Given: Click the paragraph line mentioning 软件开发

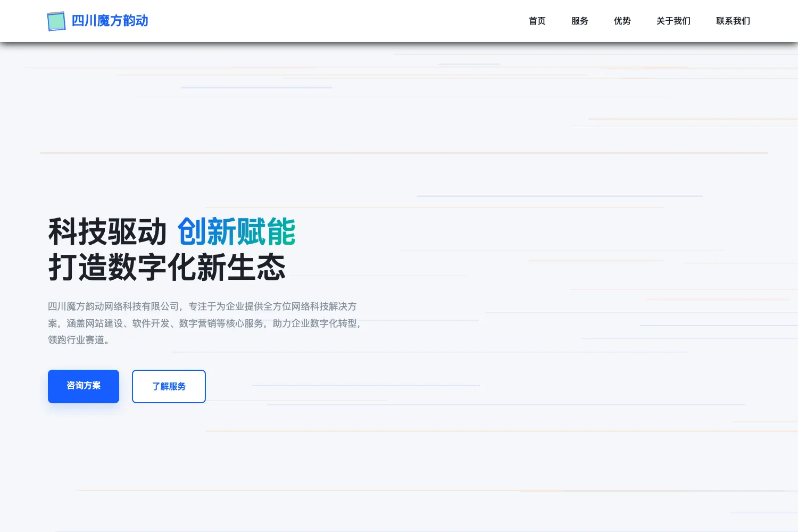Looking at the screenshot, I should pos(204,323).
